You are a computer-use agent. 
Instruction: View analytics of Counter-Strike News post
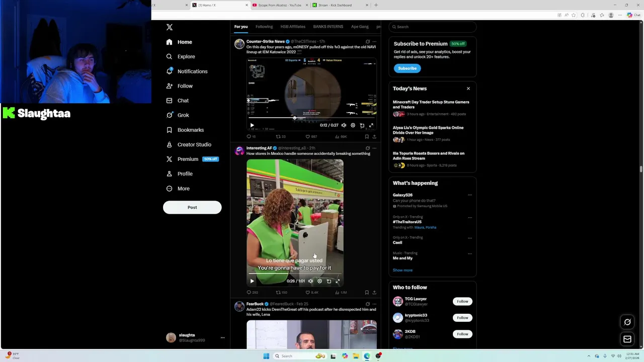pos(341,136)
